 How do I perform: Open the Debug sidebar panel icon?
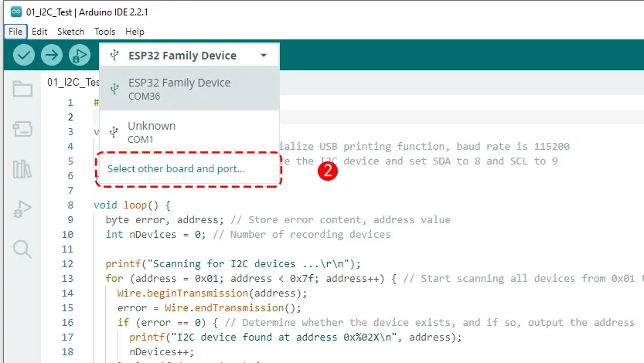[x=22, y=209]
